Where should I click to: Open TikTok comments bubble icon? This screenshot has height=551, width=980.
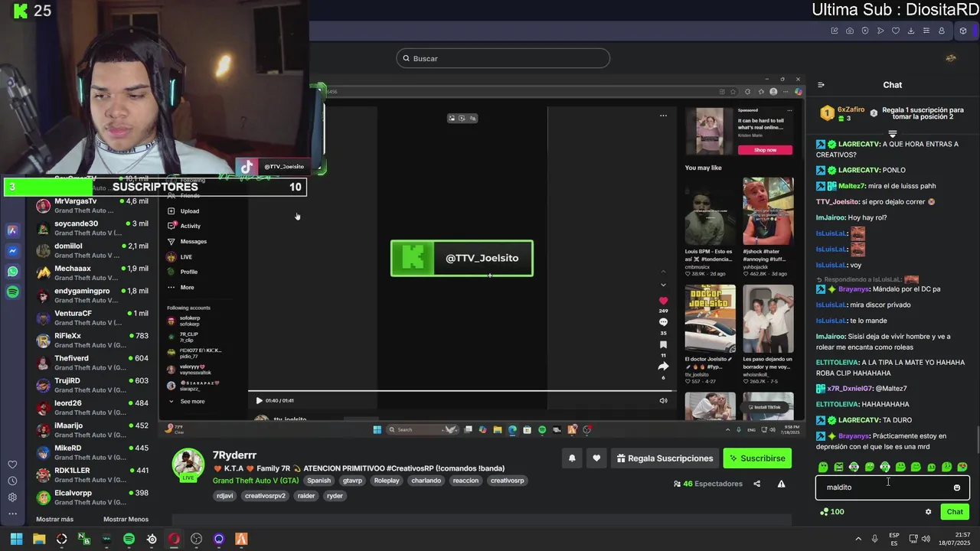tap(663, 322)
